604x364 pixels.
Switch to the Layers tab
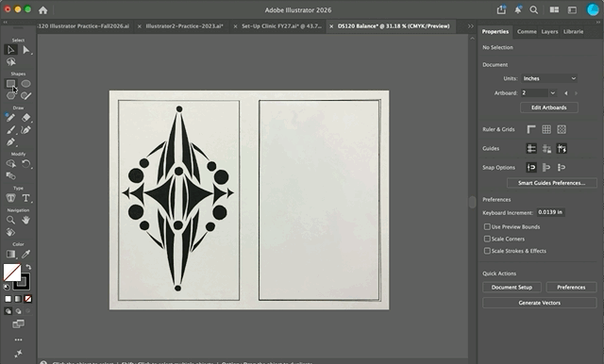pos(549,31)
